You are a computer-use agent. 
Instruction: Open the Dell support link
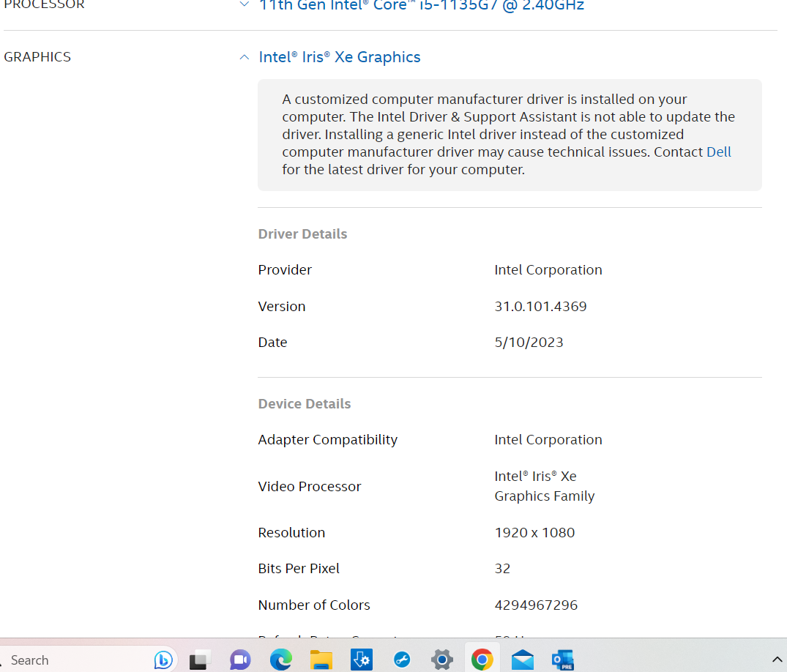(718, 152)
